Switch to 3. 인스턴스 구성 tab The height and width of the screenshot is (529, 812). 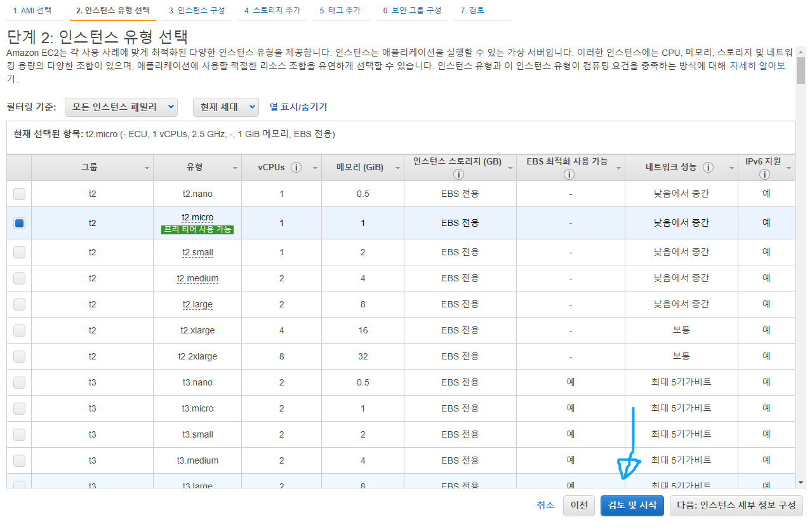(197, 11)
